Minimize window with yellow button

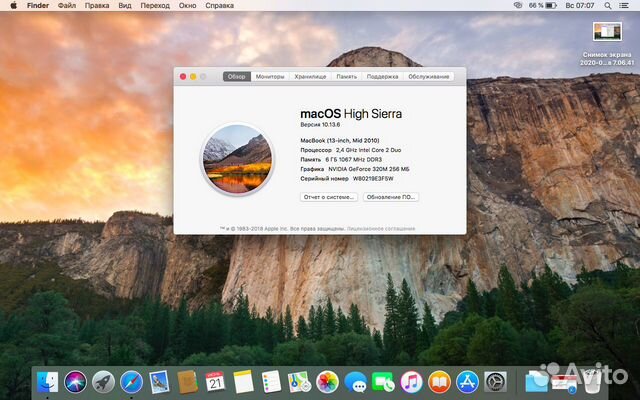[x=193, y=76]
